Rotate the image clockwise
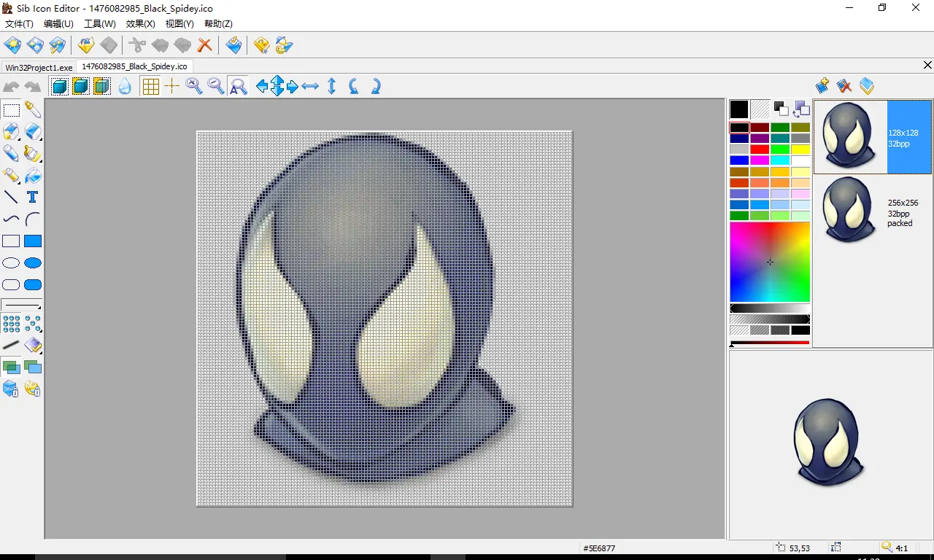The height and width of the screenshot is (560, 934). 376,87
